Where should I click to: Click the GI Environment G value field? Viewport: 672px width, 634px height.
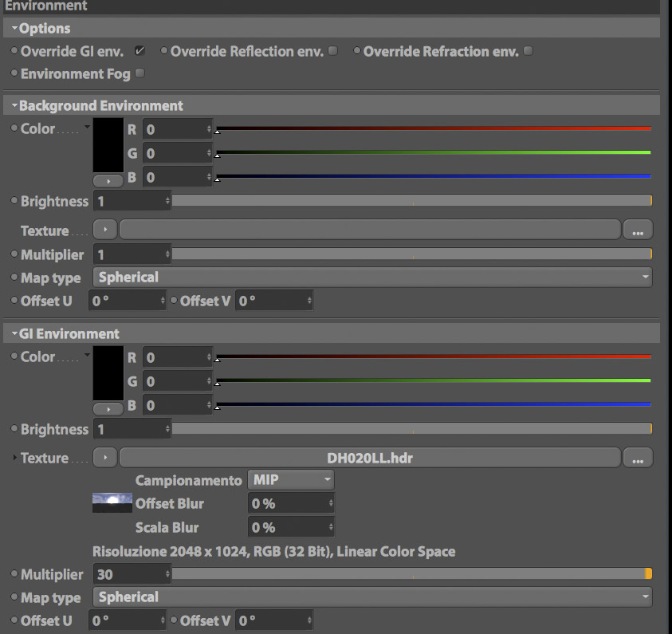pos(178,381)
